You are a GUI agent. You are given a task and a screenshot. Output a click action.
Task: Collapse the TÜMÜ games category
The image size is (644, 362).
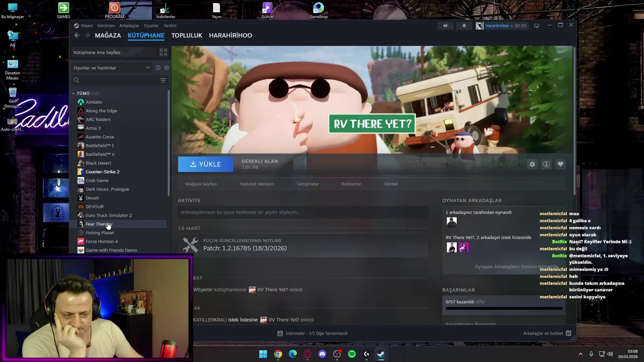[x=73, y=94]
